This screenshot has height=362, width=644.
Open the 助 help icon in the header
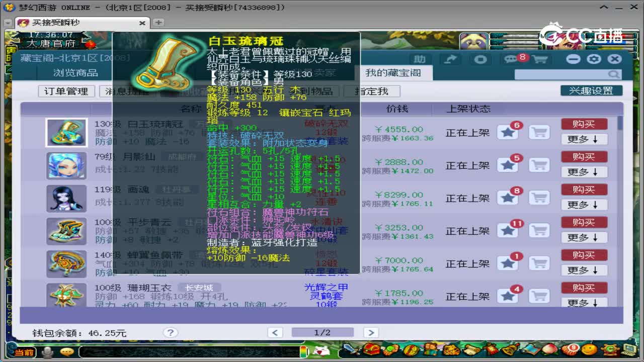tap(419, 59)
